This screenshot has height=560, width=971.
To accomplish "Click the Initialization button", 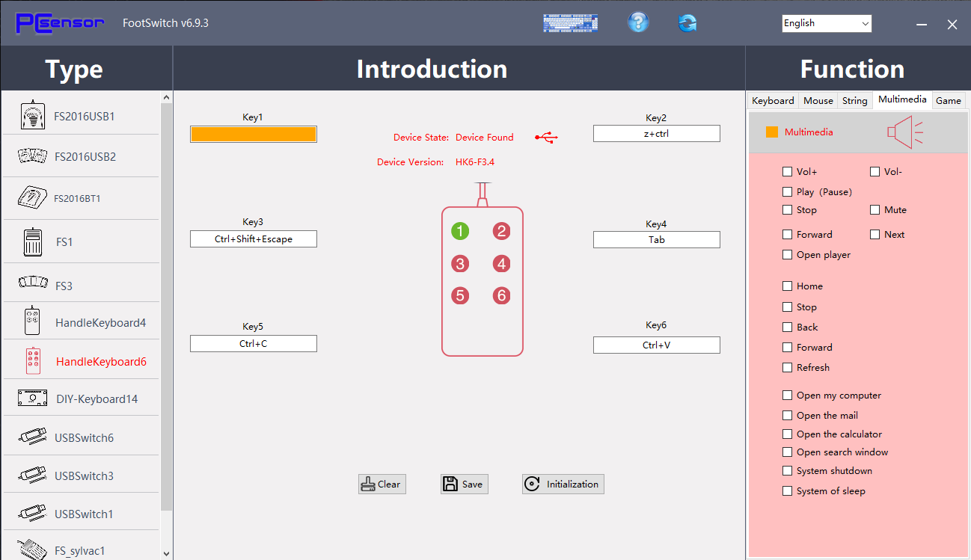I will [563, 484].
